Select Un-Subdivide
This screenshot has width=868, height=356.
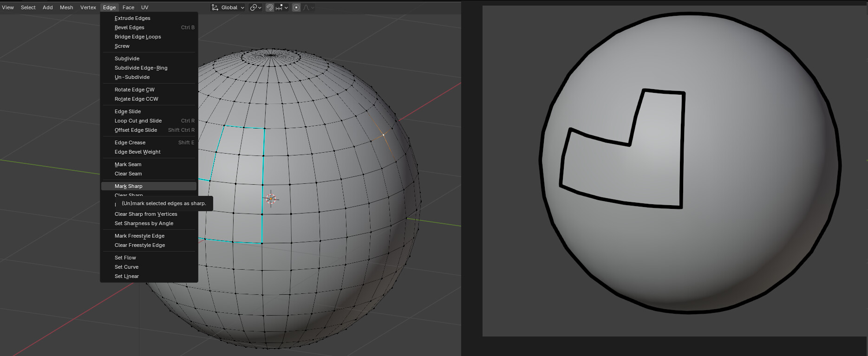[x=149, y=77]
